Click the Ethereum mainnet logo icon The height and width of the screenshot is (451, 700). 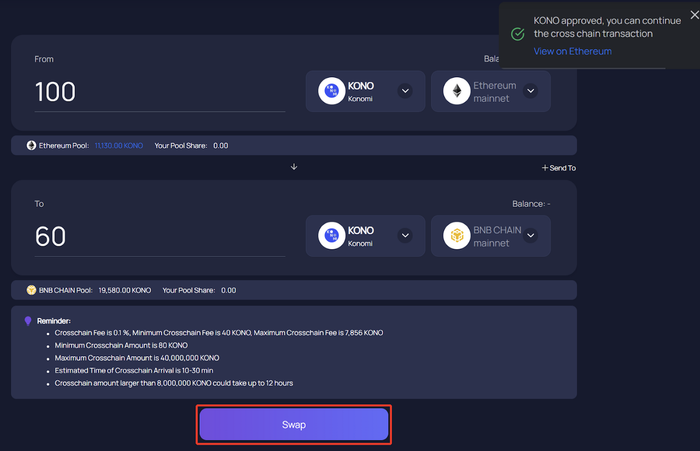pos(456,91)
